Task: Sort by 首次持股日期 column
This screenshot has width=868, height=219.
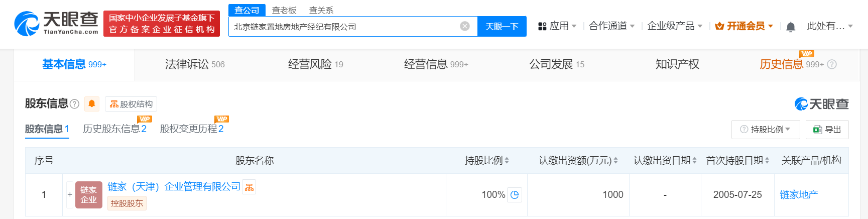Action: [x=737, y=160]
